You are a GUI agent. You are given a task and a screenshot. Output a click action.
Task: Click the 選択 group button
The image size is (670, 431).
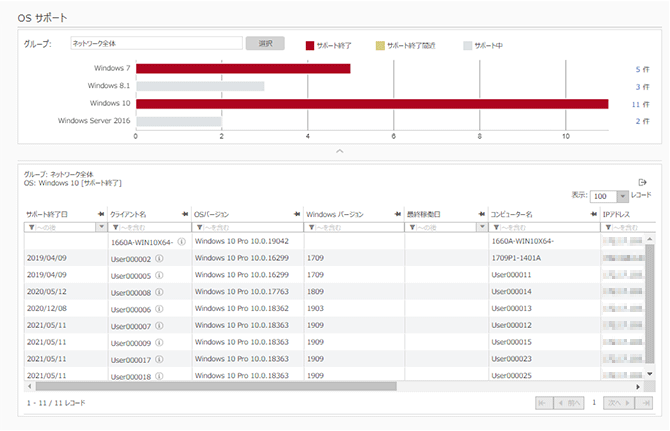pyautogui.click(x=265, y=44)
